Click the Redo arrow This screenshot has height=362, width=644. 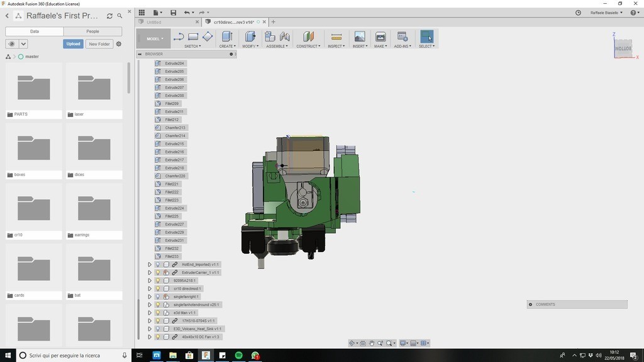[x=202, y=13]
